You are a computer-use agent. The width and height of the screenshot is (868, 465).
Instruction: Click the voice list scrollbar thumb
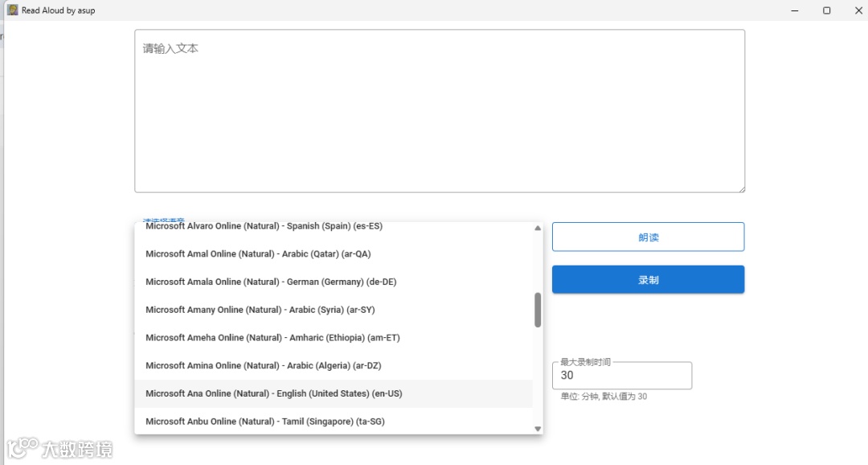point(538,310)
